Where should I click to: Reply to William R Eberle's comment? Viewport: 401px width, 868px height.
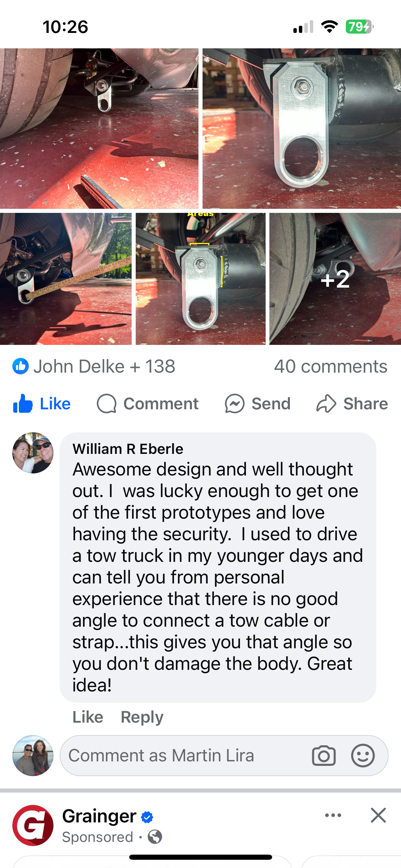[x=142, y=717]
